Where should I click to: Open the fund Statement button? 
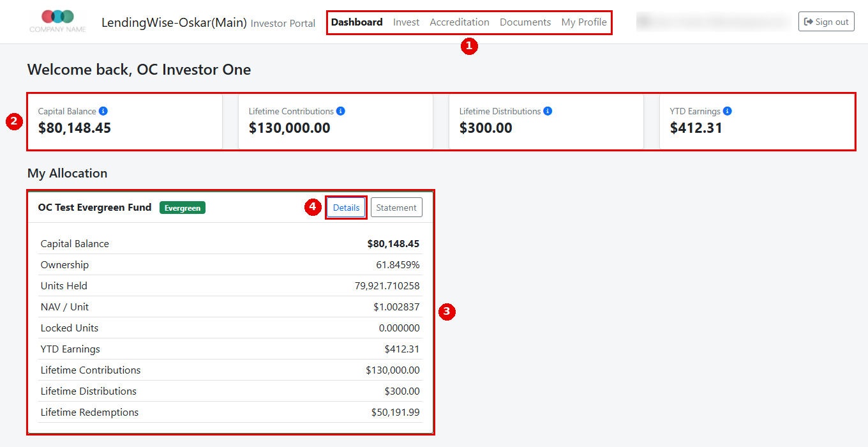tap(396, 208)
